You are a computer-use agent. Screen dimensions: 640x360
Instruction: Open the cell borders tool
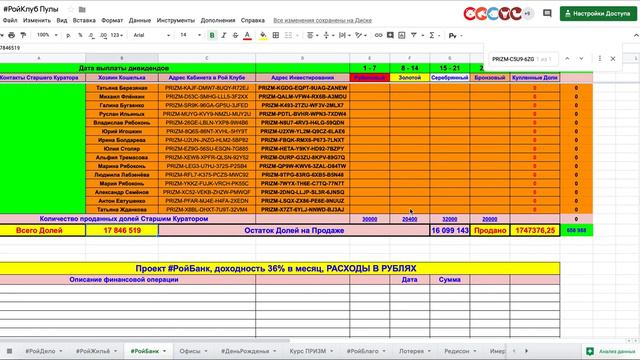(276, 36)
